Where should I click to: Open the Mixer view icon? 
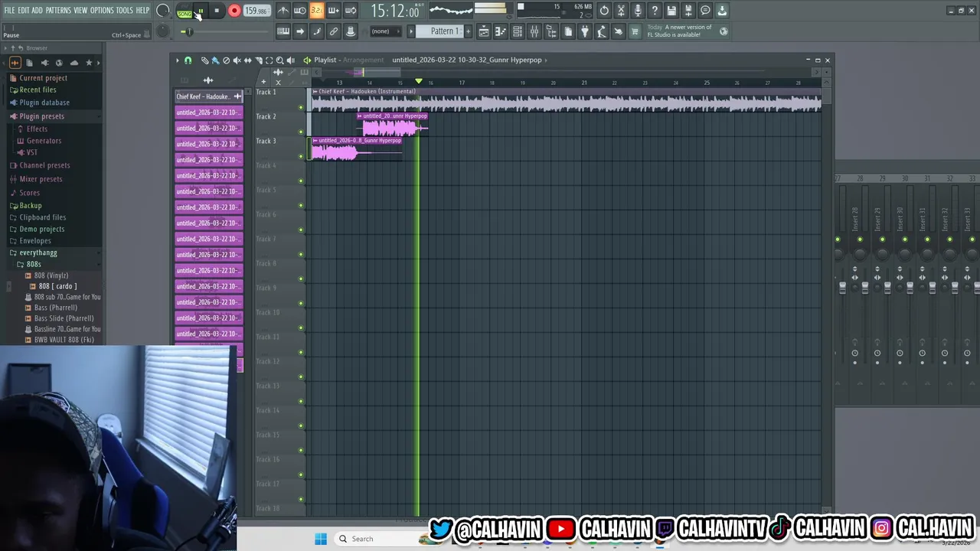[x=534, y=31]
